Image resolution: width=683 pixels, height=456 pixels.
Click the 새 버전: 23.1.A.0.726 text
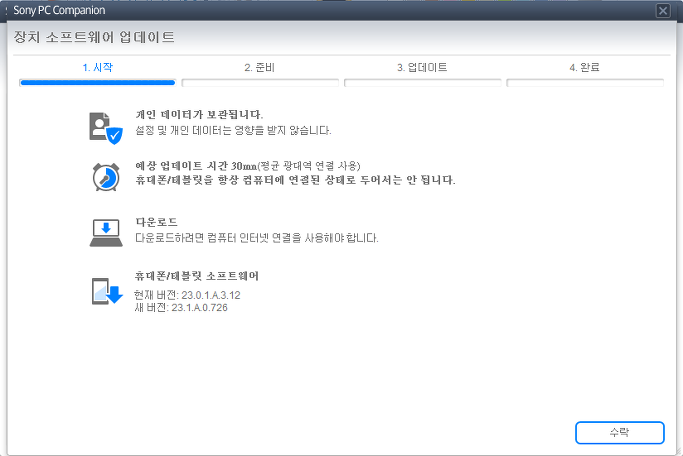(x=181, y=307)
